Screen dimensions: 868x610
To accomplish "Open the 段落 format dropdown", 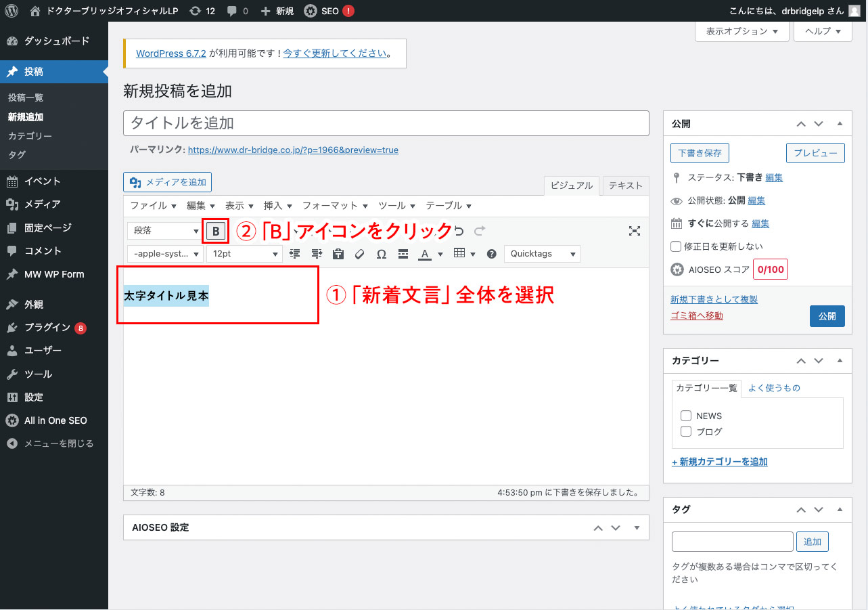I will [x=164, y=231].
